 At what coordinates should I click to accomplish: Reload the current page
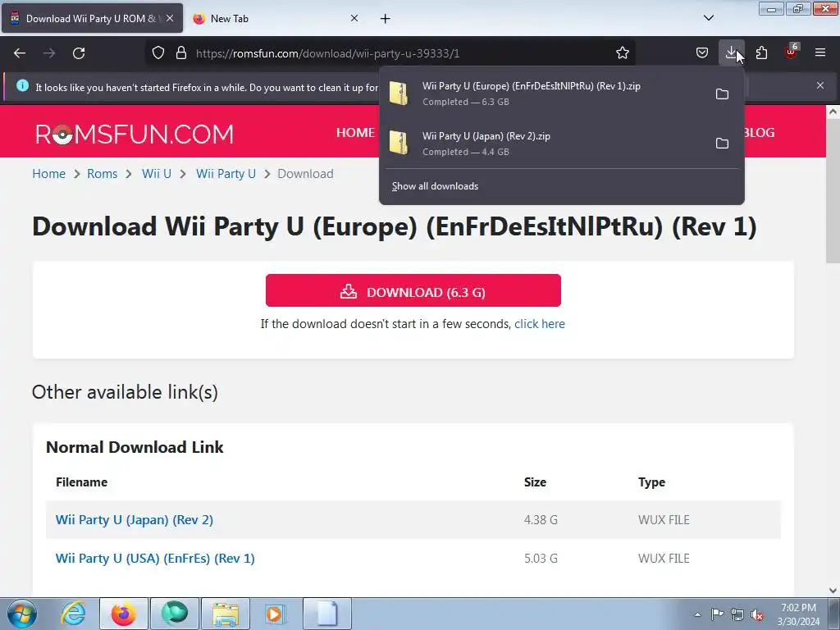[x=79, y=53]
